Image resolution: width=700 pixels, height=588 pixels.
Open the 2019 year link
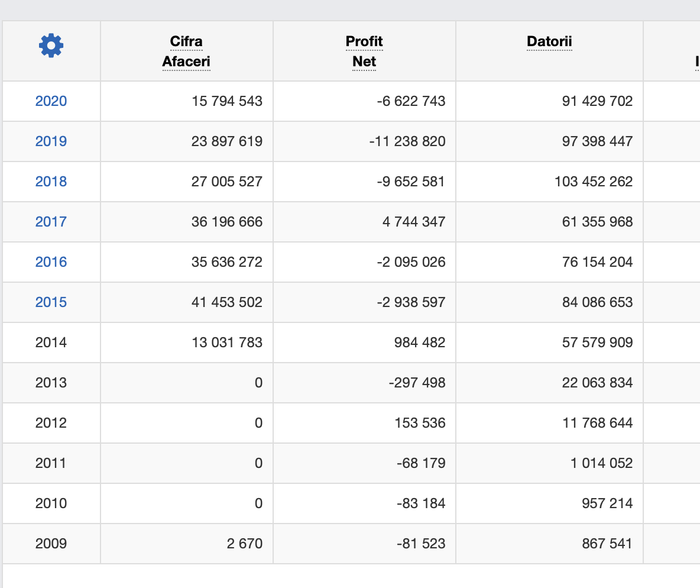(51, 141)
